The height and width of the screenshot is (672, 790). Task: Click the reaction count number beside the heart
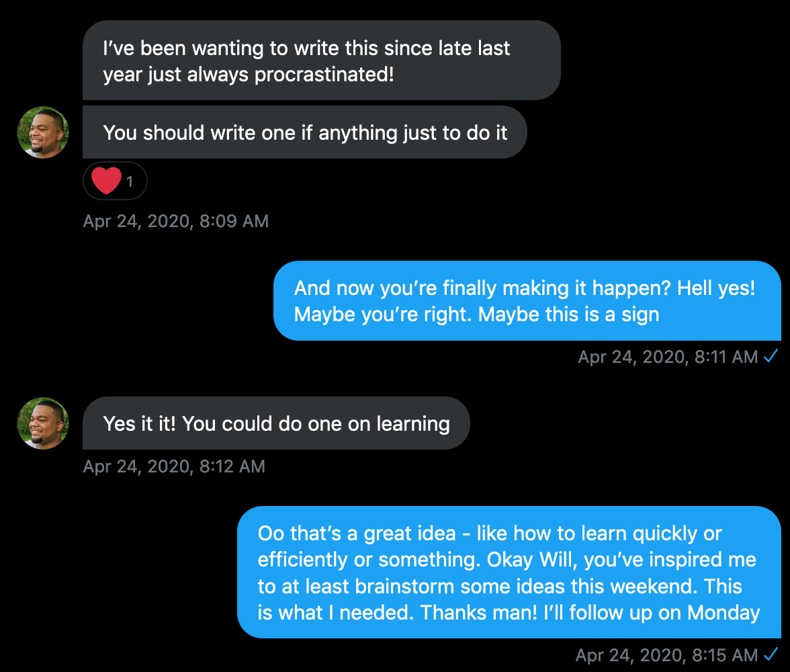pyautogui.click(x=130, y=181)
